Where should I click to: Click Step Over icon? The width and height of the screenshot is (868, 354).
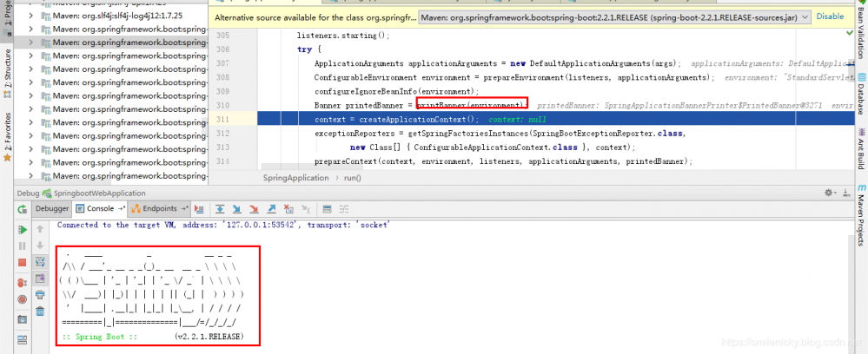[x=220, y=209]
